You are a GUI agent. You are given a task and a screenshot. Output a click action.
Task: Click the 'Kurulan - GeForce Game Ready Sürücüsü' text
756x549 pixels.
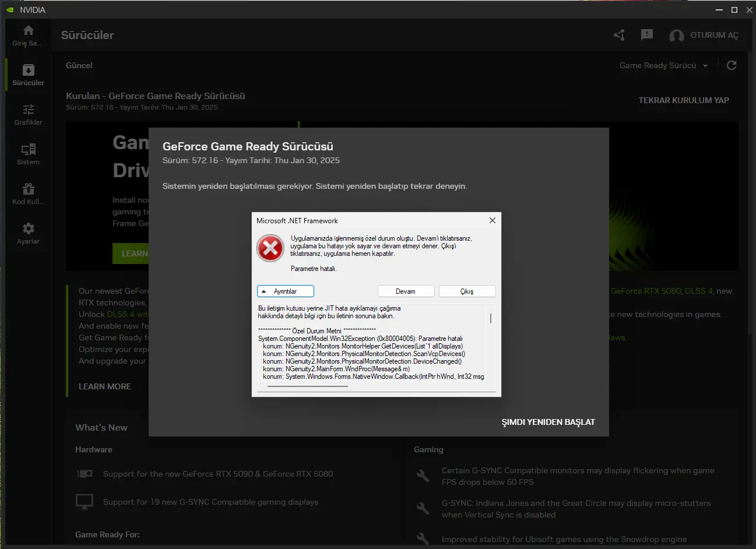[156, 96]
